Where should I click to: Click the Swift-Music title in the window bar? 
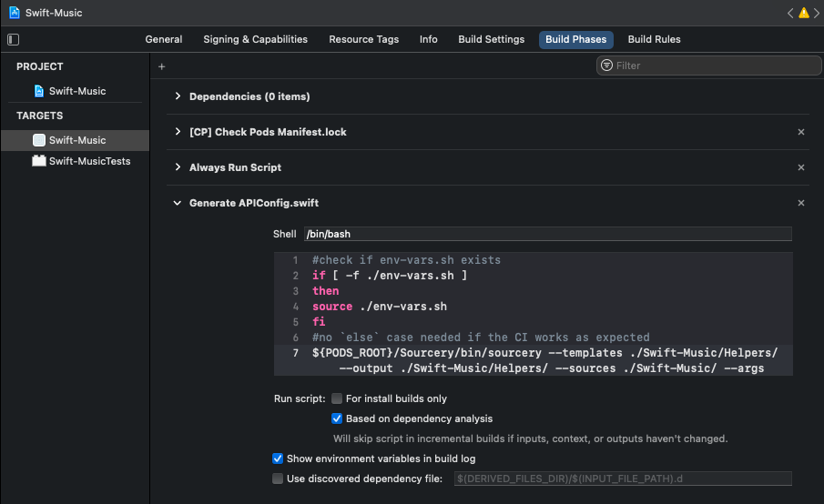pos(54,13)
